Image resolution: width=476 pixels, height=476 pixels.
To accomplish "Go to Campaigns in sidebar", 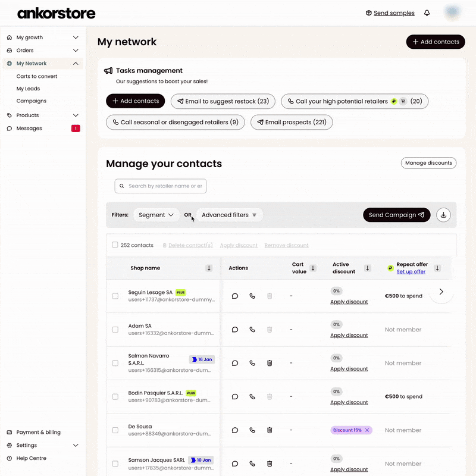I will point(32,101).
